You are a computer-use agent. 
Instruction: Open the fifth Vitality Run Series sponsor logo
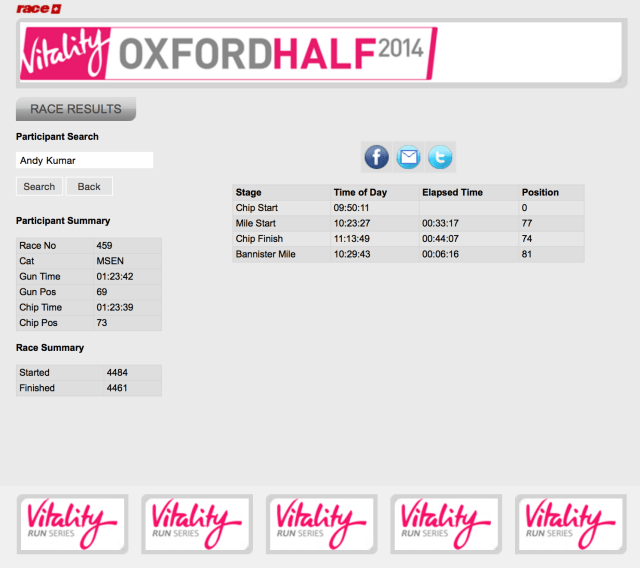tap(571, 524)
